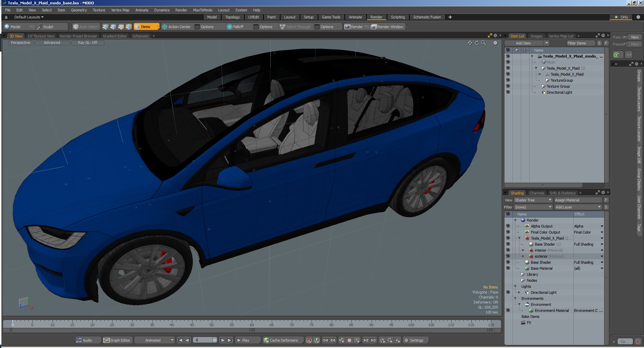
Task: Click the Render F9 button
Action: click(357, 27)
